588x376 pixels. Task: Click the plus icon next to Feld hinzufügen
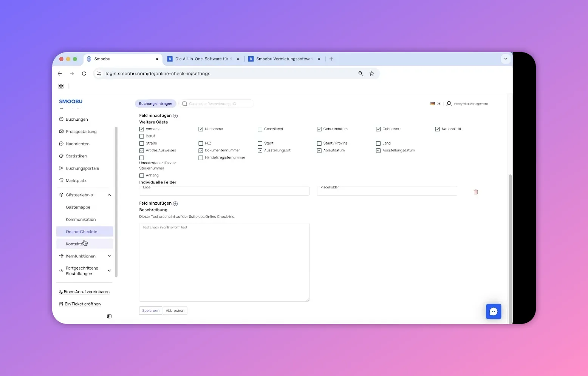coord(175,116)
